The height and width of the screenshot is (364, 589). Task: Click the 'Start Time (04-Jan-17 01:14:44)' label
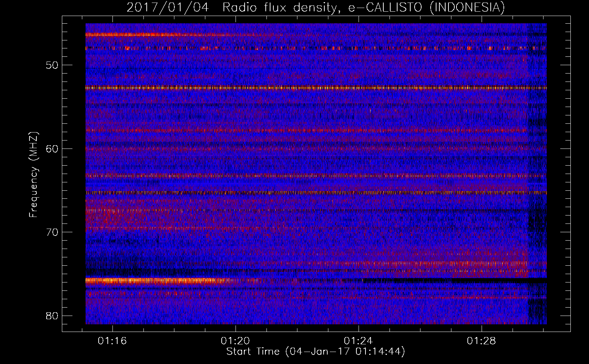pos(316,351)
